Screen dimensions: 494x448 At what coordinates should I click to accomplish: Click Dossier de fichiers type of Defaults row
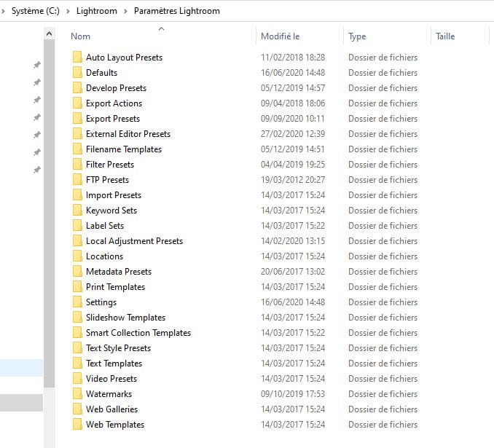pos(383,72)
